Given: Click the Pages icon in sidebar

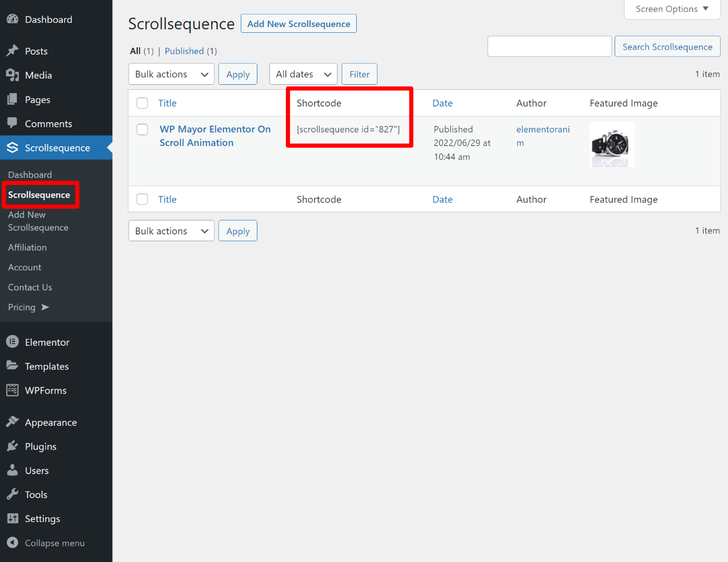Looking at the screenshot, I should pyautogui.click(x=12, y=99).
